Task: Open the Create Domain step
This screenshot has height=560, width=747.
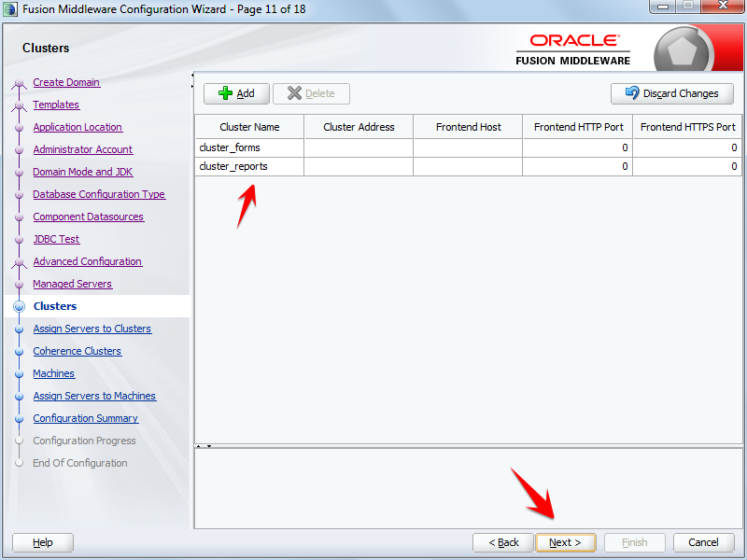Action: (66, 82)
